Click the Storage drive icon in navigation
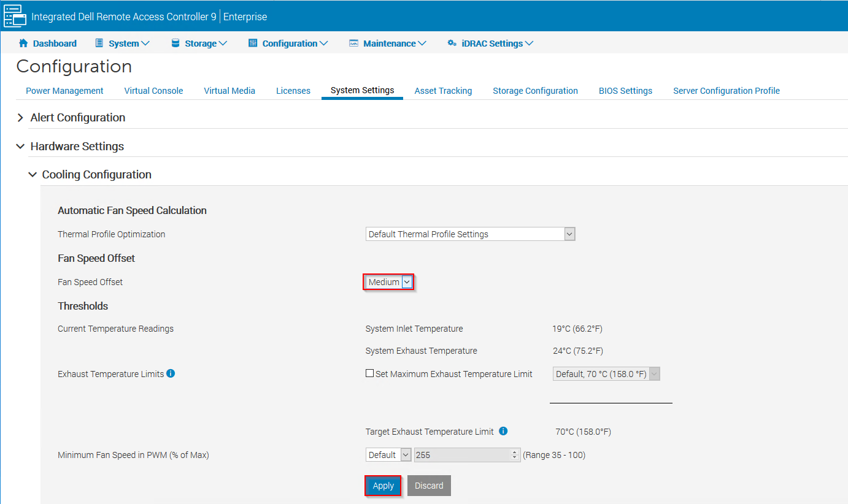This screenshot has height=504, width=848. pyautogui.click(x=176, y=43)
